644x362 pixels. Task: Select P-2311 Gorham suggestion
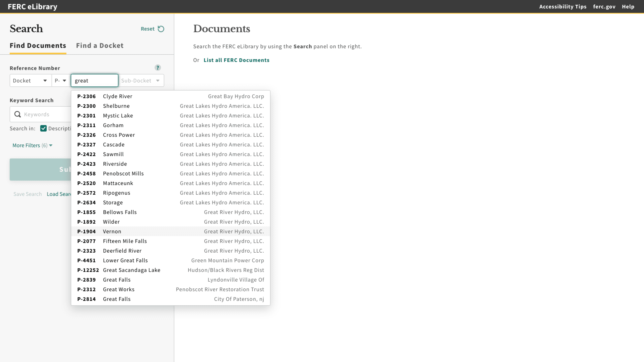(x=170, y=125)
